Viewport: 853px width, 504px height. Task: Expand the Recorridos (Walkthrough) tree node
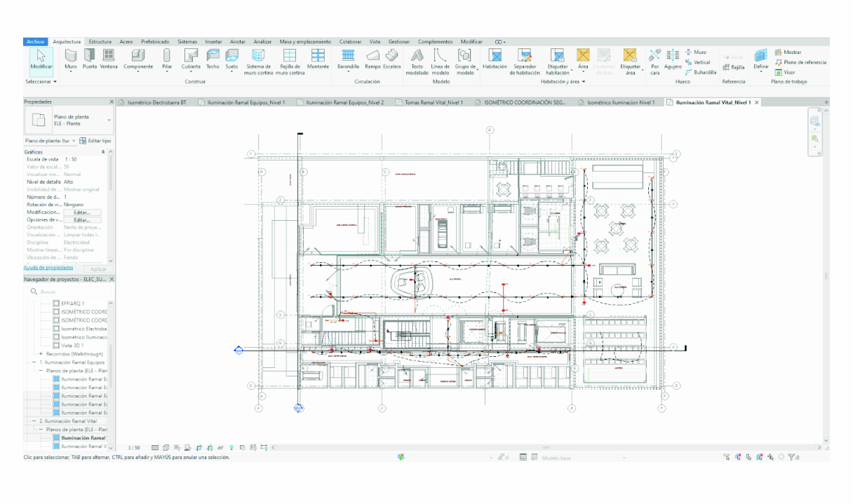pyautogui.click(x=41, y=354)
